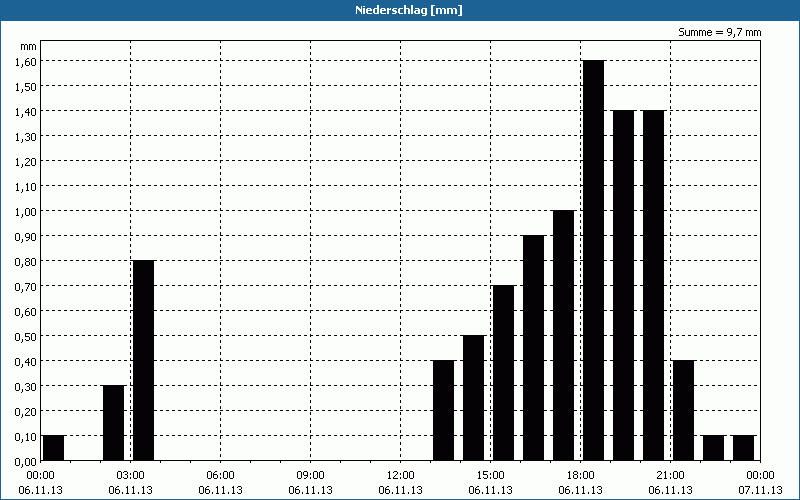The image size is (800, 500).
Task: Select the 0,90 y-axis label
Action: [26, 236]
